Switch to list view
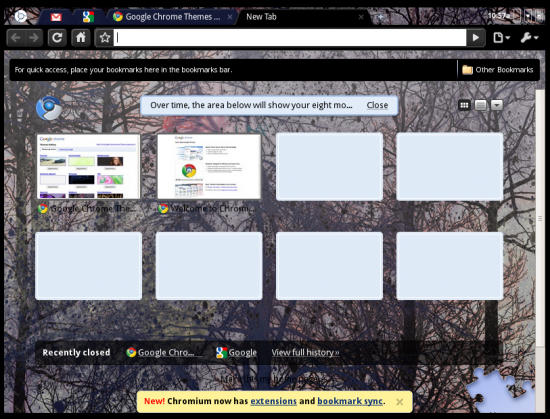Screen dimensions: 550x419 481,105
